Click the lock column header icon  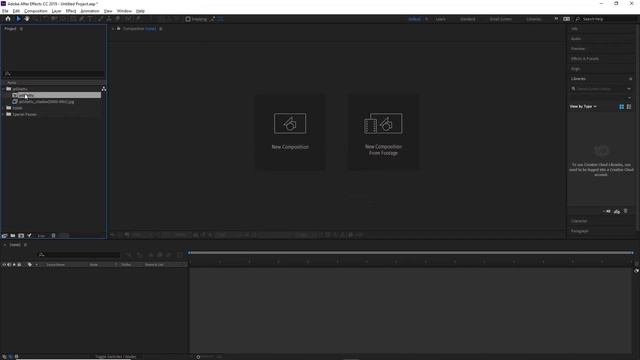pyautogui.click(x=19, y=265)
